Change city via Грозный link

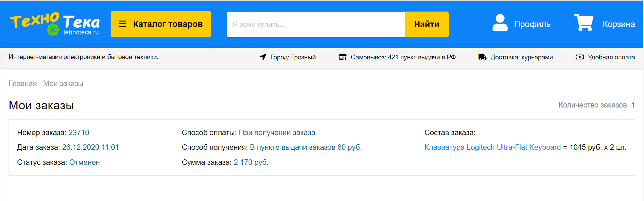pos(303,57)
